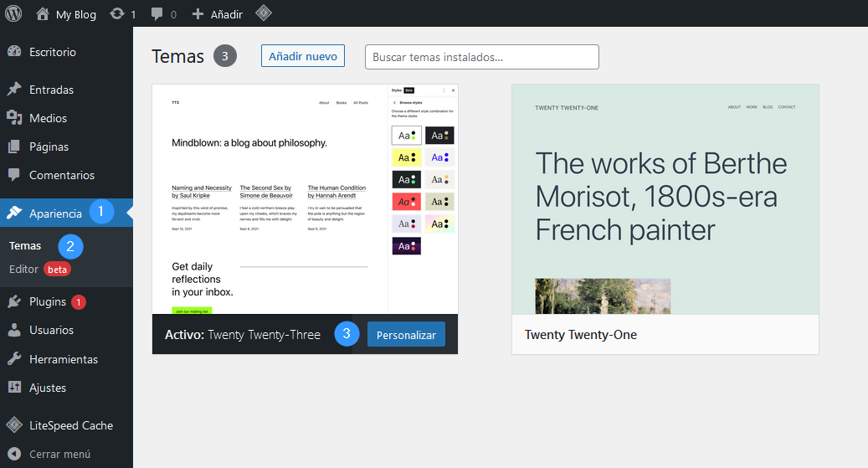Click the Activo: Twenty Twenty-Three label
868x468 pixels.
coord(243,335)
